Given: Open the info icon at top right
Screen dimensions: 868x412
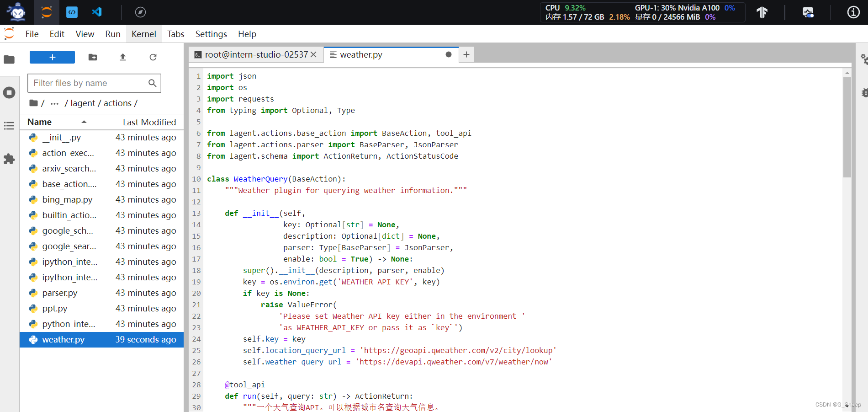Looking at the screenshot, I should pyautogui.click(x=853, y=12).
